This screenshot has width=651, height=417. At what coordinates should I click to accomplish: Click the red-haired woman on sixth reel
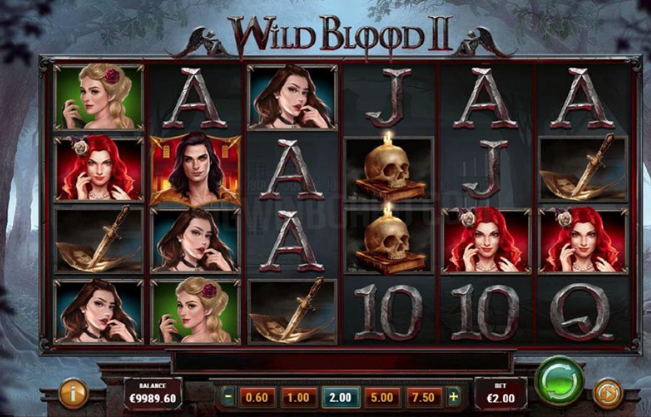(583, 240)
